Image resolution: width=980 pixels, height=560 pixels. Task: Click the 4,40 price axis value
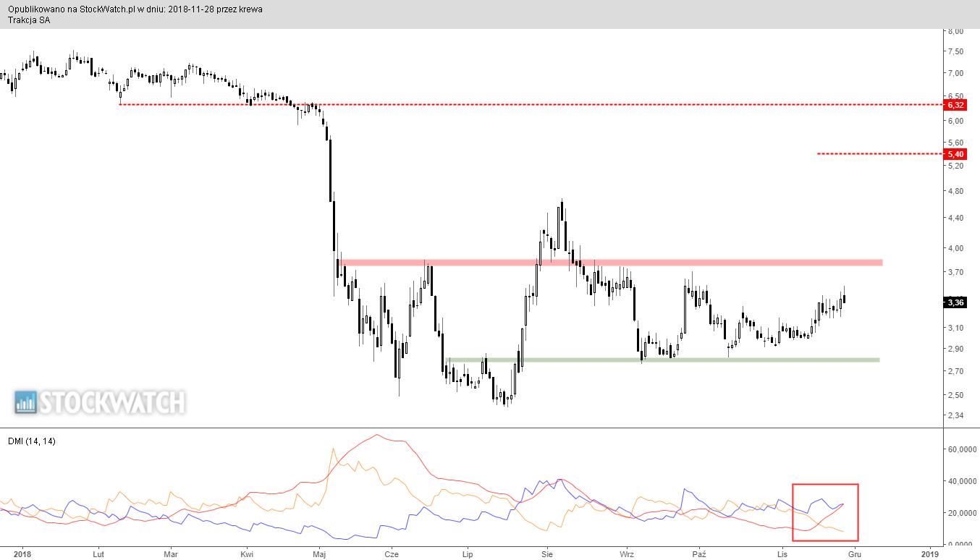955,218
